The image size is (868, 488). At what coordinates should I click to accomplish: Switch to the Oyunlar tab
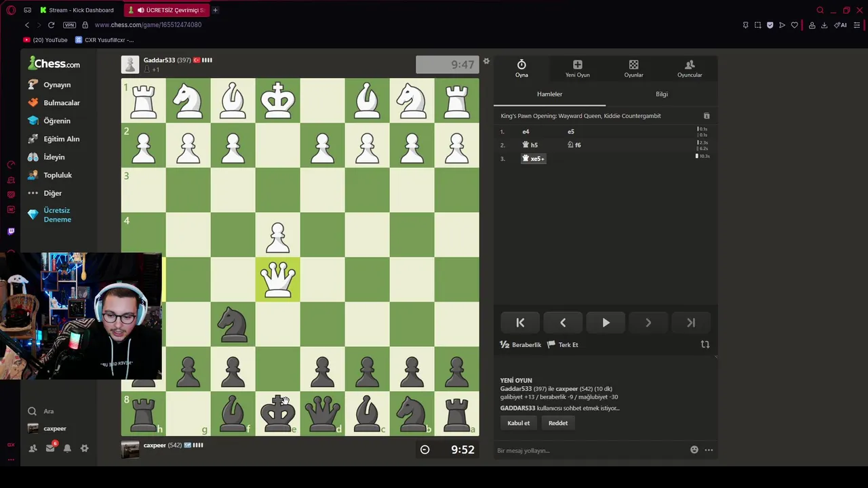633,68
